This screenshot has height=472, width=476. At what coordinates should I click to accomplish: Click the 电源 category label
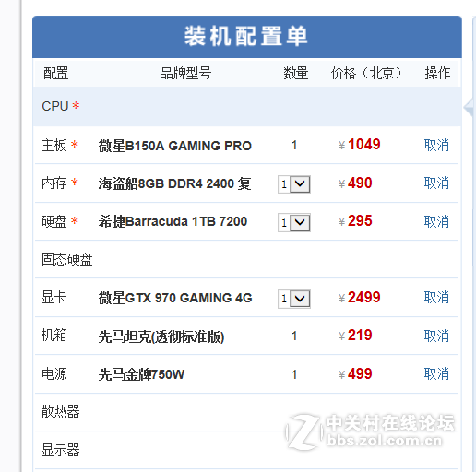point(54,374)
